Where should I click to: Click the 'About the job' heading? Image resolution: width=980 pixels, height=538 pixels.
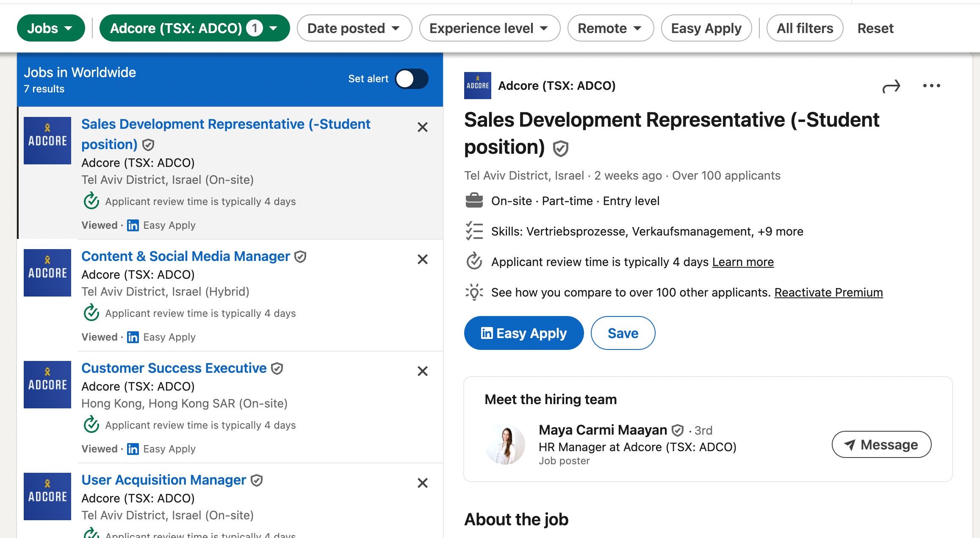(x=516, y=519)
